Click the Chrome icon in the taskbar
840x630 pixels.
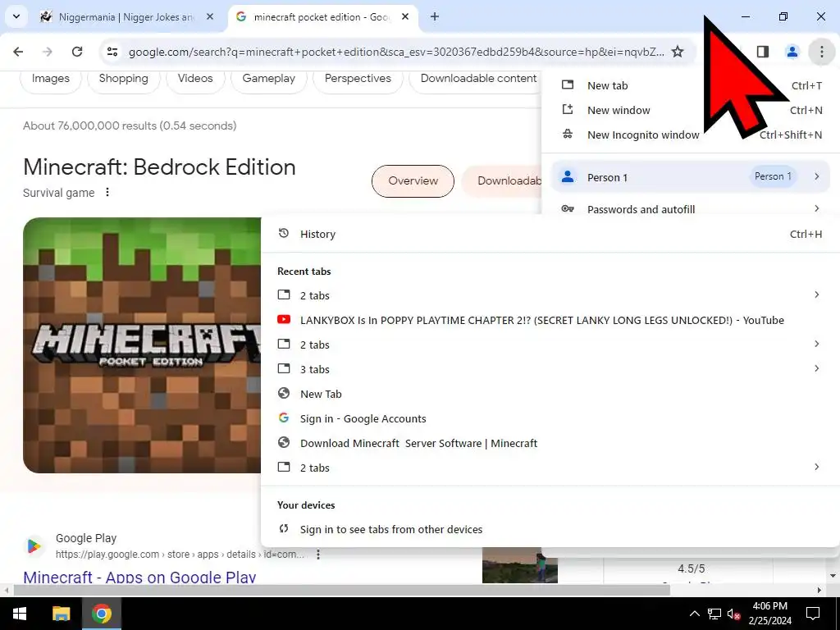[101, 614]
